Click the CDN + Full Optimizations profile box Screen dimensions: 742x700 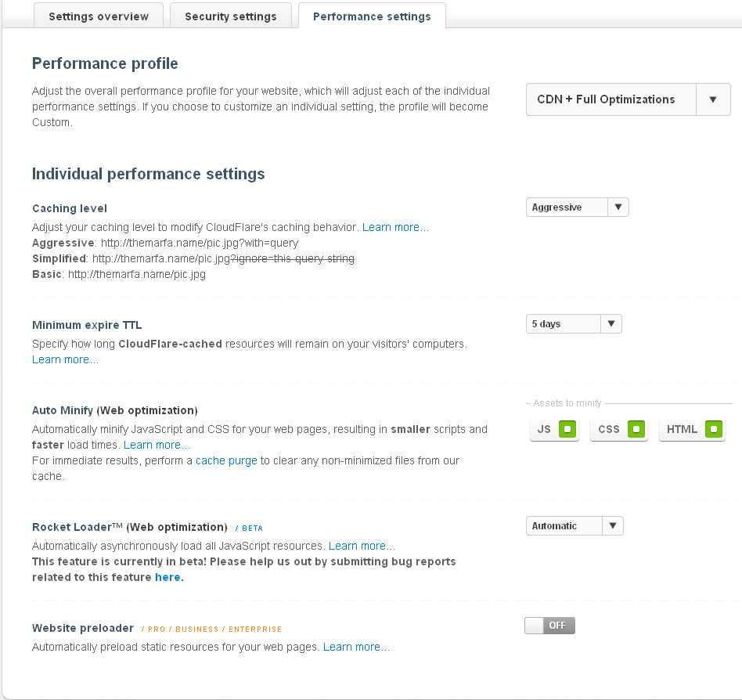point(611,99)
